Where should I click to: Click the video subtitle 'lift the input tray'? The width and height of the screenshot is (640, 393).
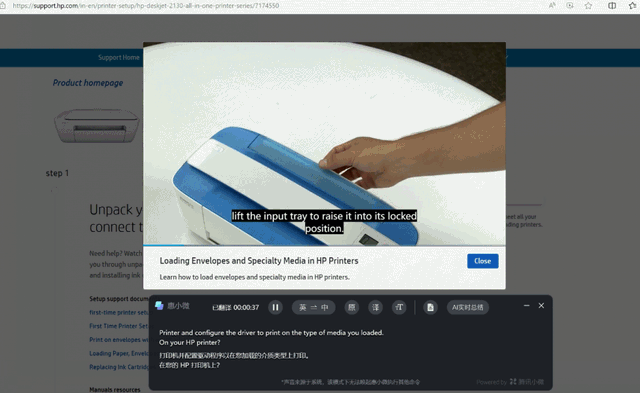click(324, 222)
